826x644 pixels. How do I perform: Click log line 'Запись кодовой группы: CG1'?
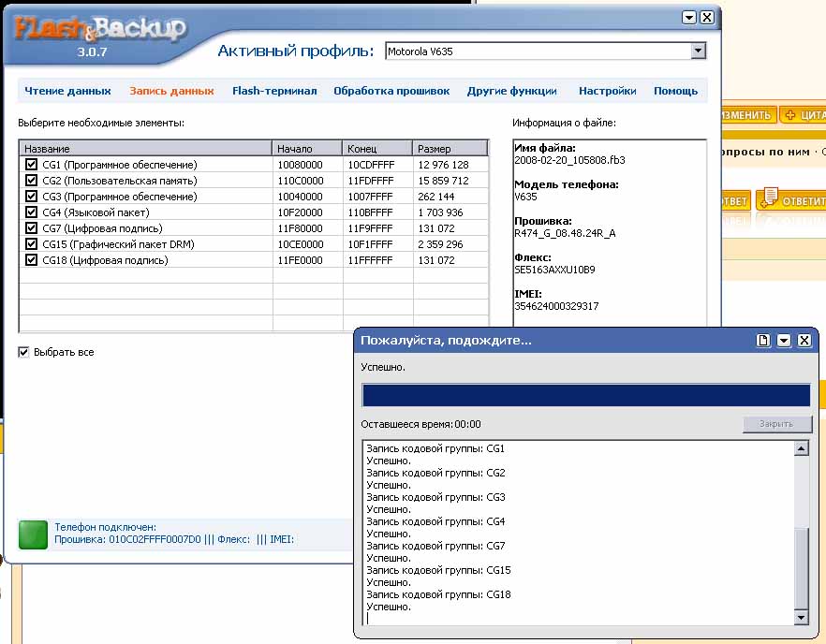coord(435,448)
